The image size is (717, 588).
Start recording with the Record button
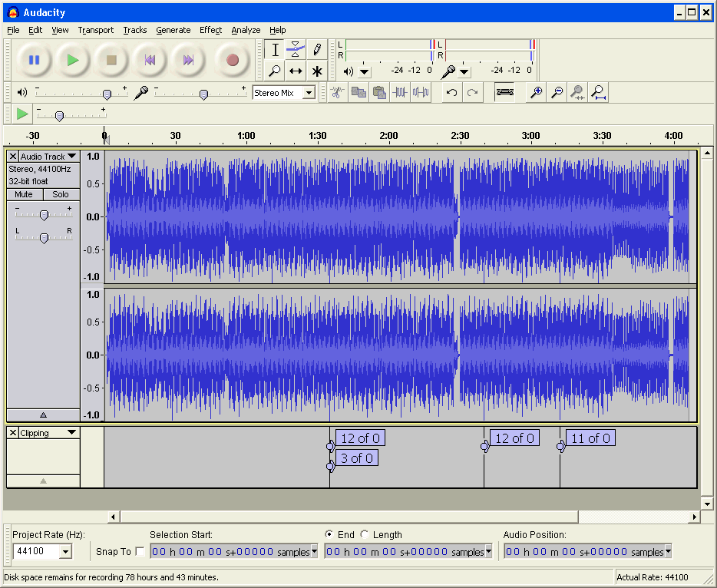[x=233, y=60]
